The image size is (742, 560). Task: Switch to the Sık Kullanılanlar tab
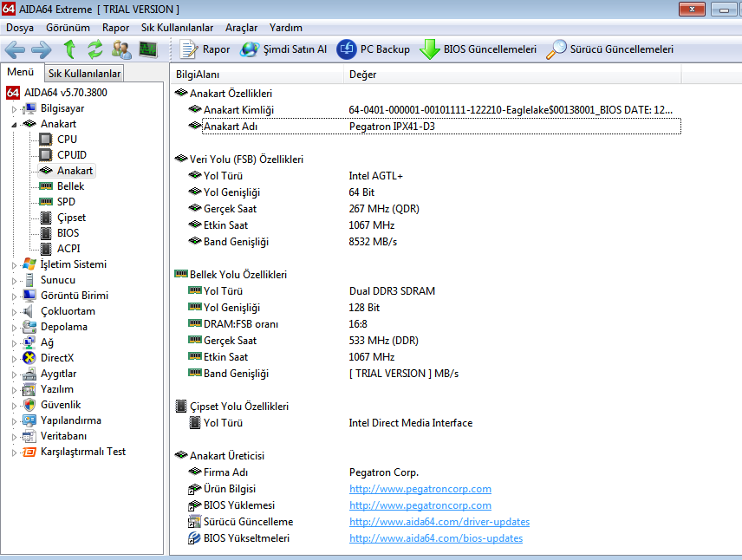pyautogui.click(x=84, y=74)
